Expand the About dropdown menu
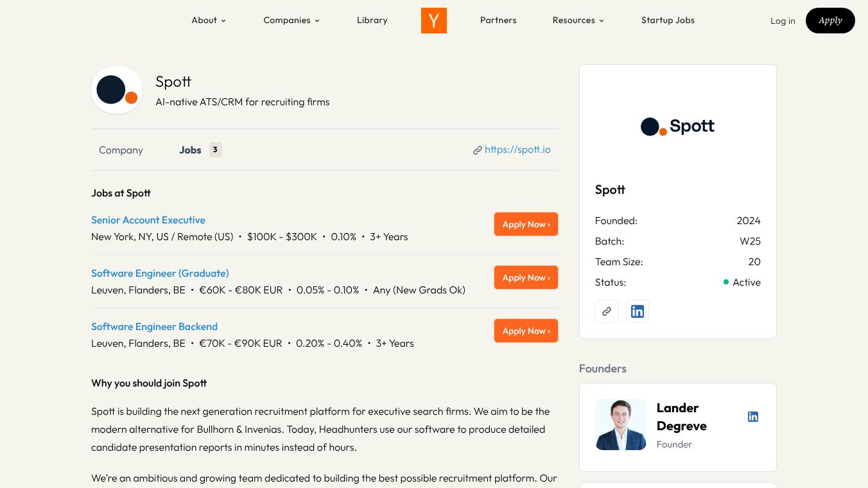The height and width of the screenshot is (488, 868). click(209, 21)
